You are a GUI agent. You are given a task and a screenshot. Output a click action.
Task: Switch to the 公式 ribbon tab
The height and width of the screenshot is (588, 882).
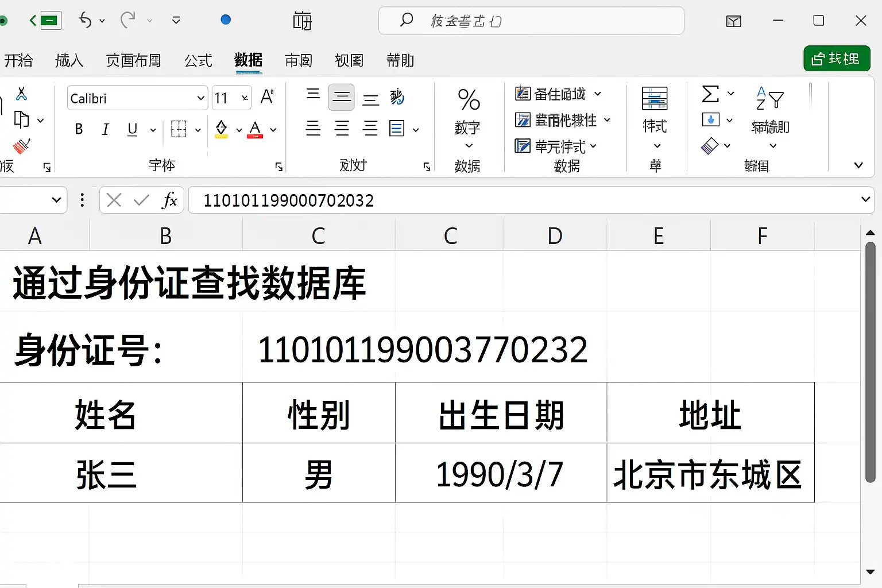[x=198, y=60]
